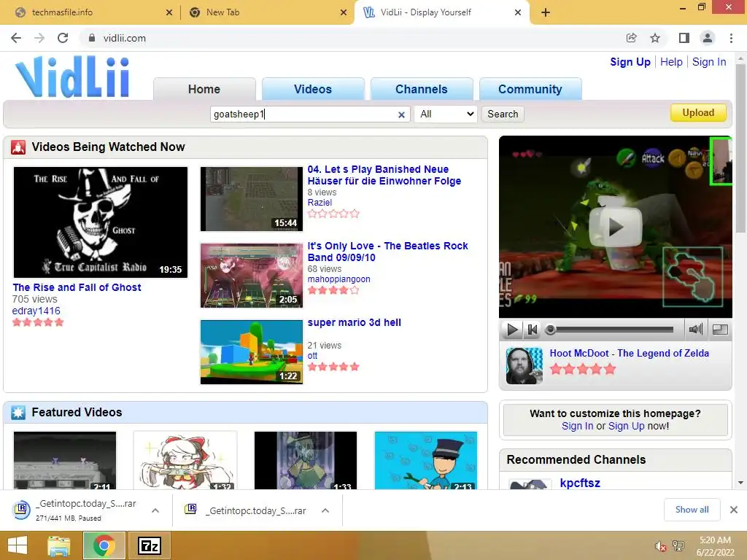The height and width of the screenshot is (560, 747).
Task: Open the Raziel uploader link
Action: coord(320,203)
